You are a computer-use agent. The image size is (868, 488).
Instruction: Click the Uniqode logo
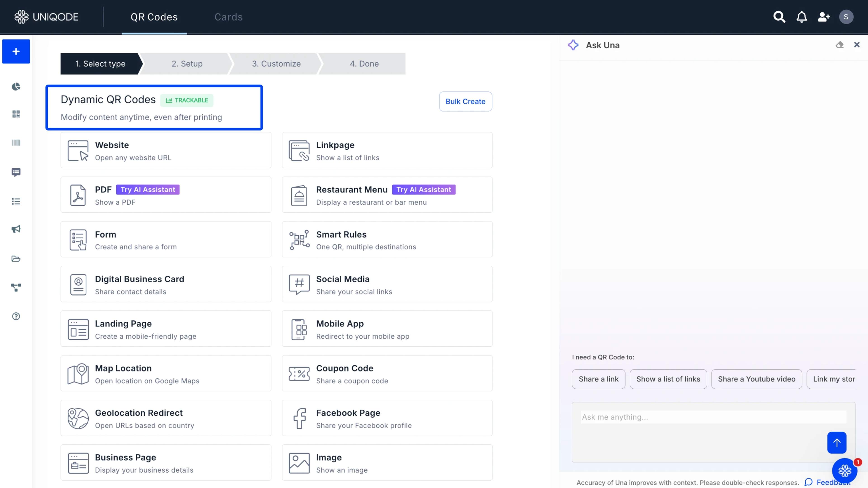tap(46, 17)
